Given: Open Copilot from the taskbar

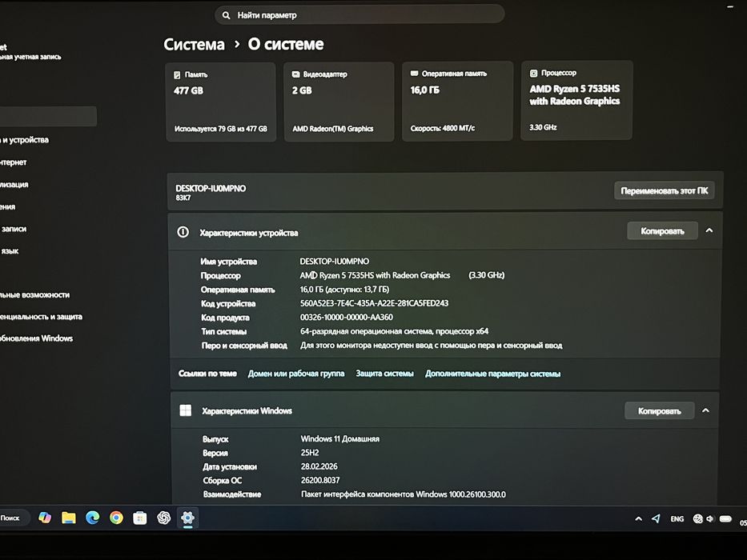Looking at the screenshot, I should (x=45, y=518).
